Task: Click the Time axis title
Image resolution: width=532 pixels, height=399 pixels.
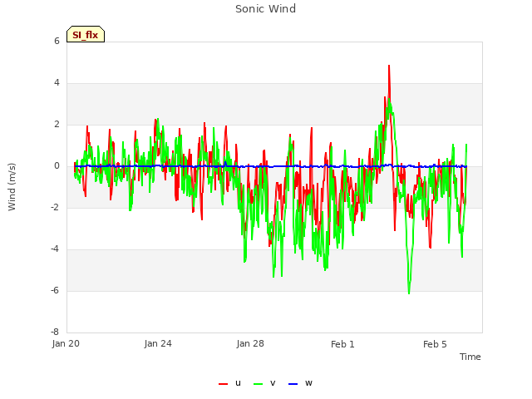Action: point(470,357)
